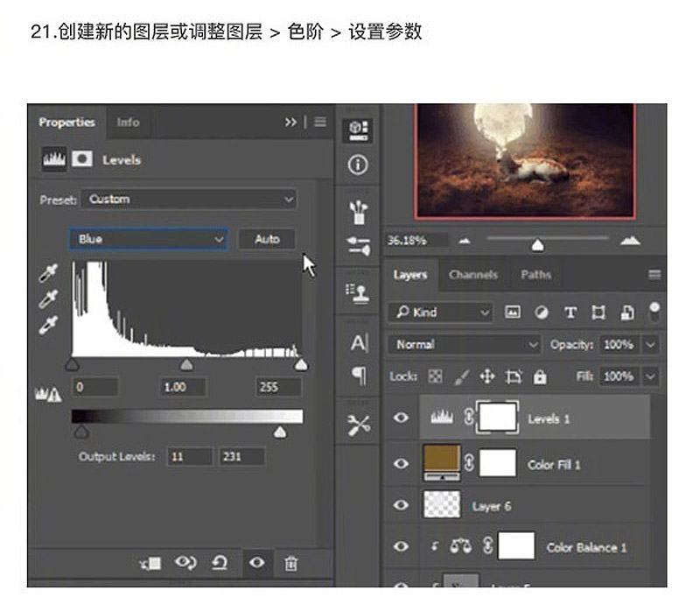
Task: Toggle the layer filtering switch
Action: (x=654, y=313)
